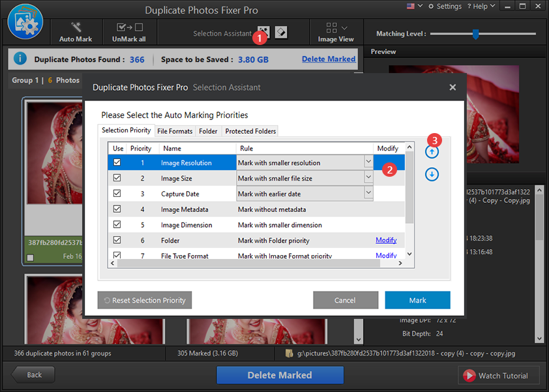Click Modify link in the Folder row
This screenshot has height=392, width=549.
[386, 240]
